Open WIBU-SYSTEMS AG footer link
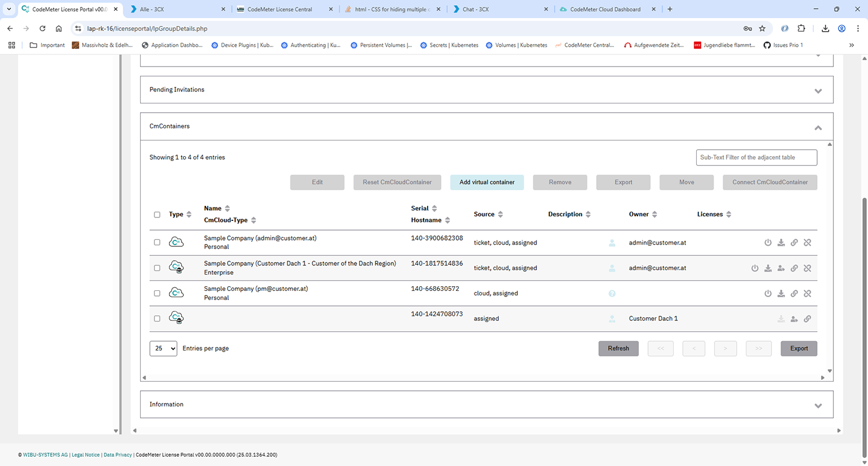This screenshot has height=466, width=868. [45, 455]
